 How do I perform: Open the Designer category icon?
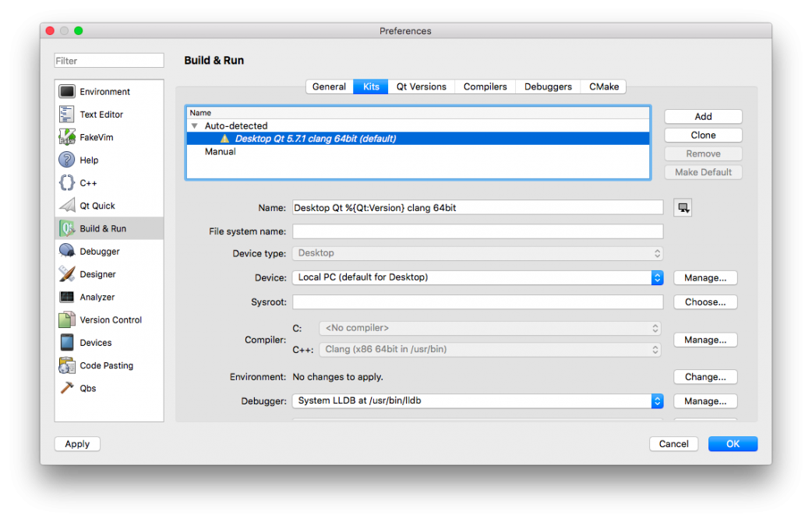[67, 274]
